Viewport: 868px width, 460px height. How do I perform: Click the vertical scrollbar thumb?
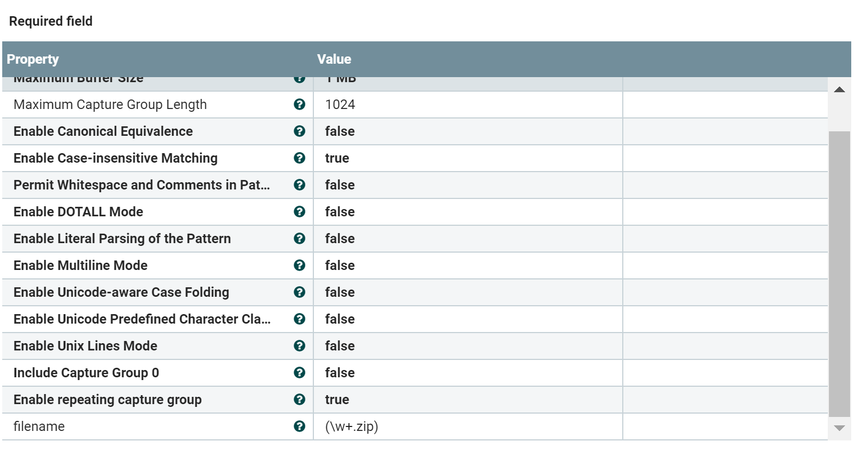(839, 274)
